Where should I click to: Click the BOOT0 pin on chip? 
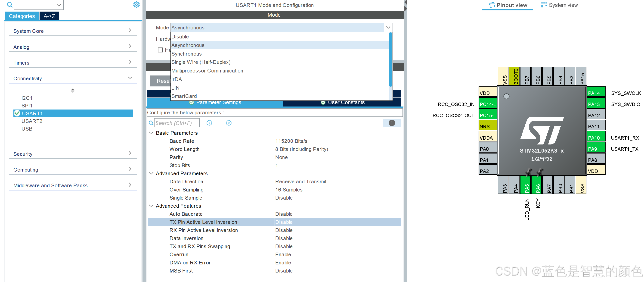515,76
